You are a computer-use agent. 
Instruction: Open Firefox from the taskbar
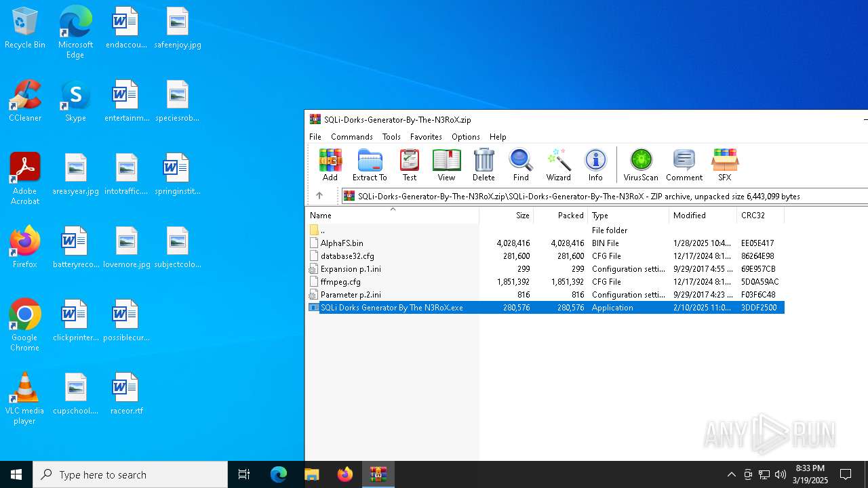(345, 474)
